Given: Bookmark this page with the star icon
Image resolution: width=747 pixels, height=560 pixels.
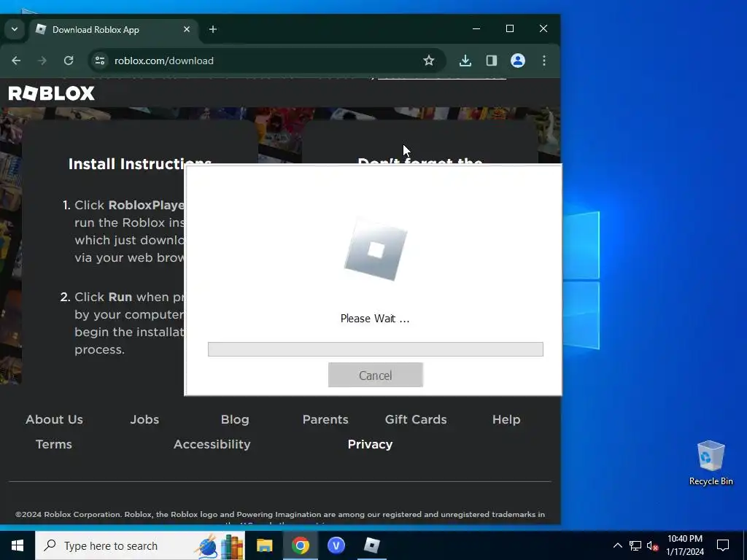Looking at the screenshot, I should (429, 61).
